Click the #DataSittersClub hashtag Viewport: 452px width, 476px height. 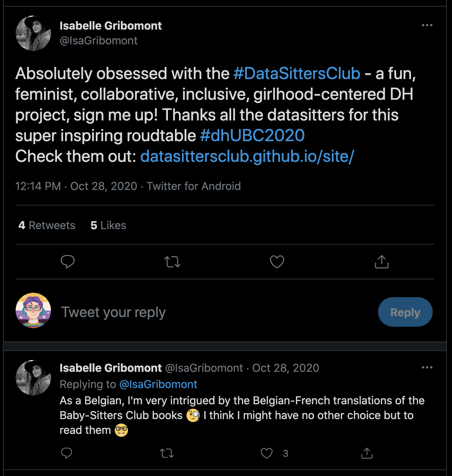pyautogui.click(x=296, y=74)
